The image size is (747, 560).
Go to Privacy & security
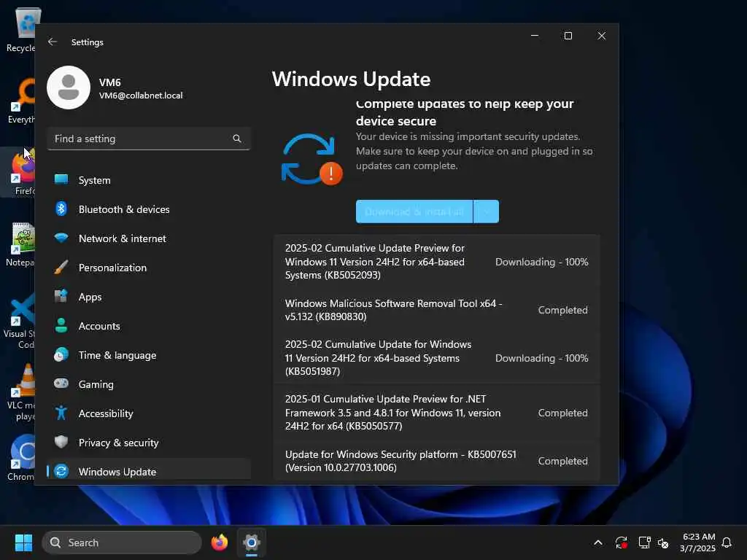[x=149, y=443]
